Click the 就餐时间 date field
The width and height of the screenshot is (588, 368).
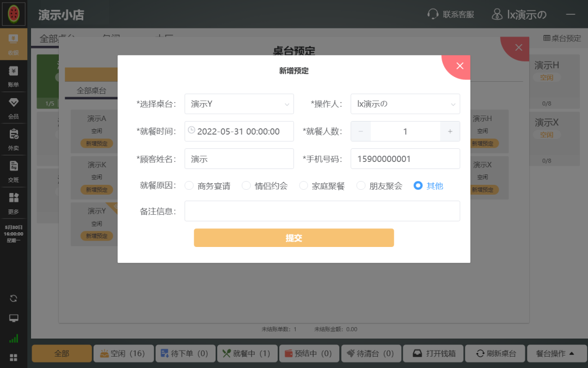pos(239,131)
